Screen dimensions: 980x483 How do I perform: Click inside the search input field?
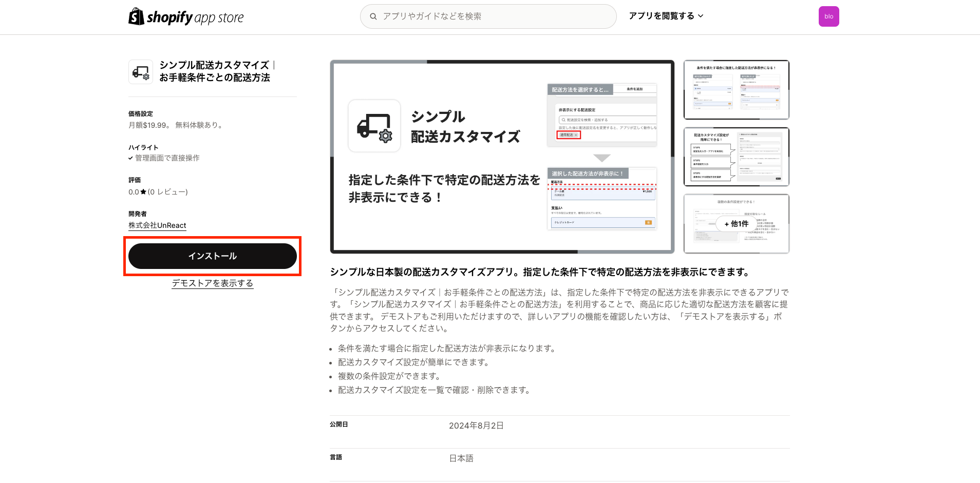(x=488, y=16)
